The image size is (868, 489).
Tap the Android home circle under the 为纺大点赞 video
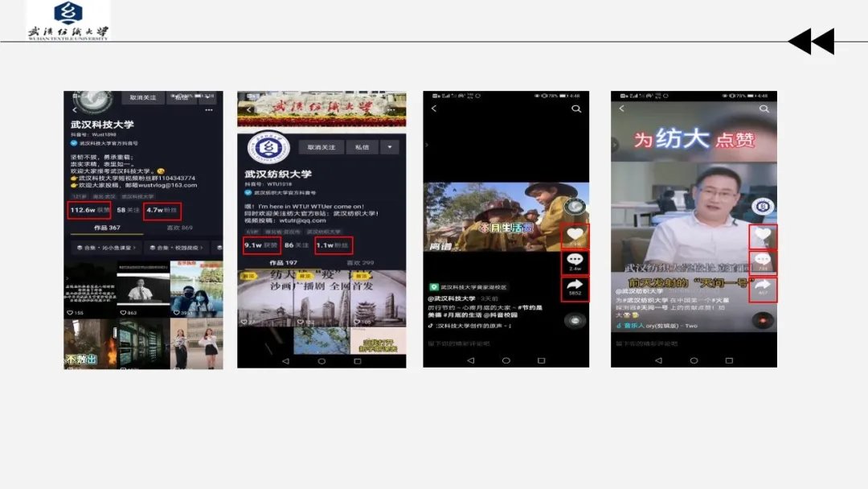point(694,360)
